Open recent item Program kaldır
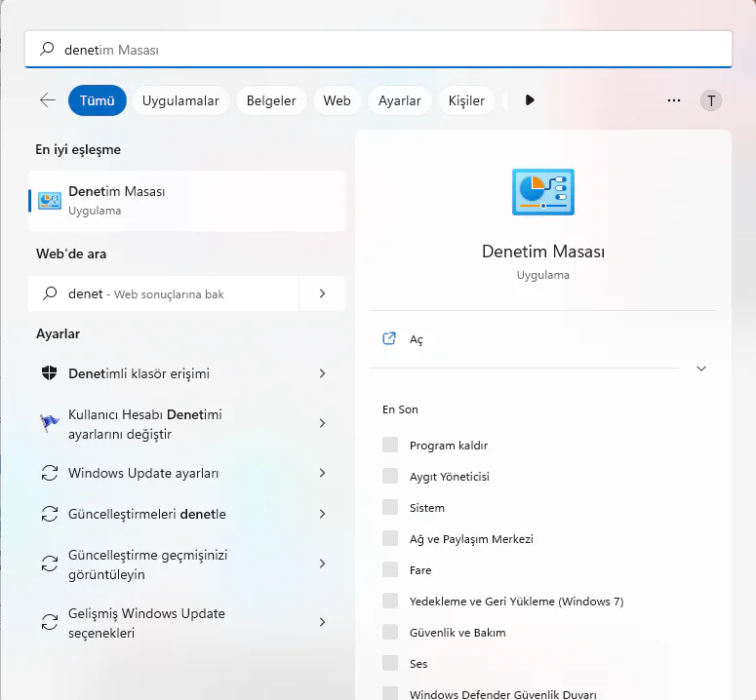This screenshot has width=756, height=700. [448, 446]
